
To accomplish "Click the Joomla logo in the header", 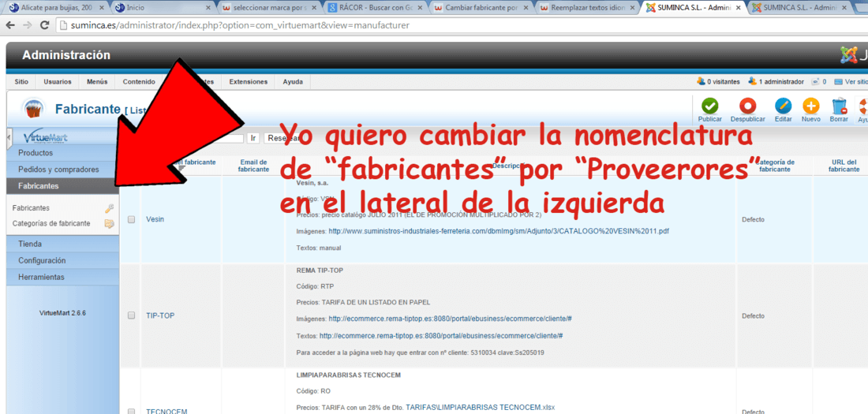I will click(848, 54).
